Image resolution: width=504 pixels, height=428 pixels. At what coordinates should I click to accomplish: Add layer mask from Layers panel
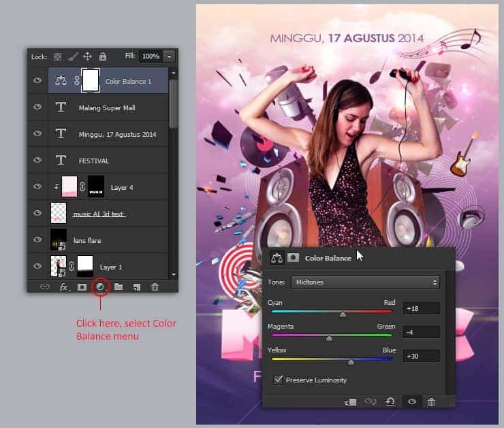(x=82, y=286)
